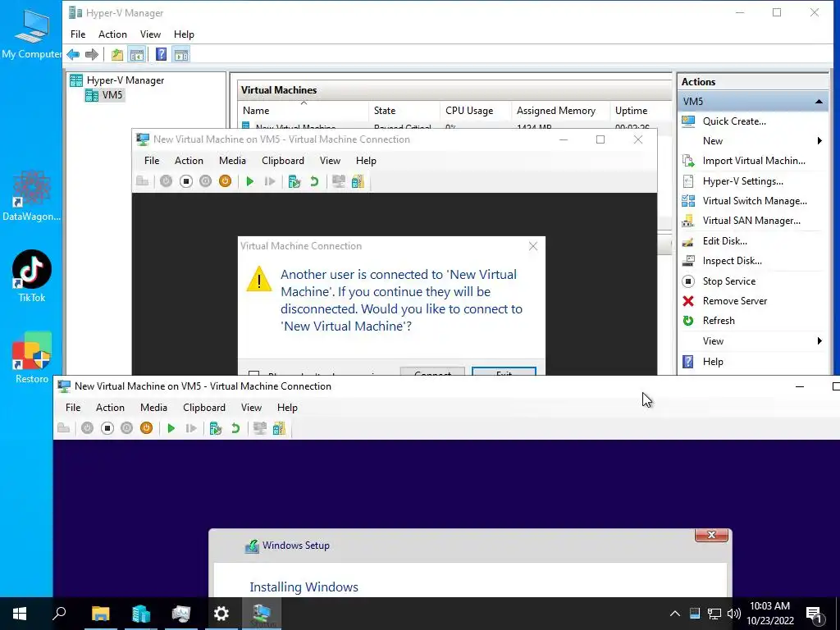The width and height of the screenshot is (840, 630).
Task: Click orange Save icon in connection window with warning dialog
Action: pyautogui.click(x=225, y=181)
